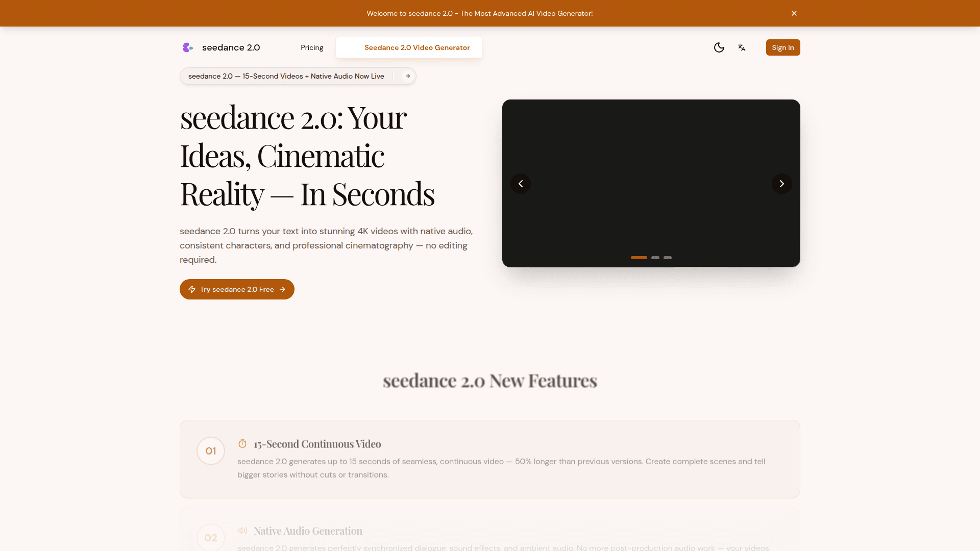Image resolution: width=980 pixels, height=551 pixels.
Task: Dismiss the welcome banner with the X
Action: (x=794, y=13)
